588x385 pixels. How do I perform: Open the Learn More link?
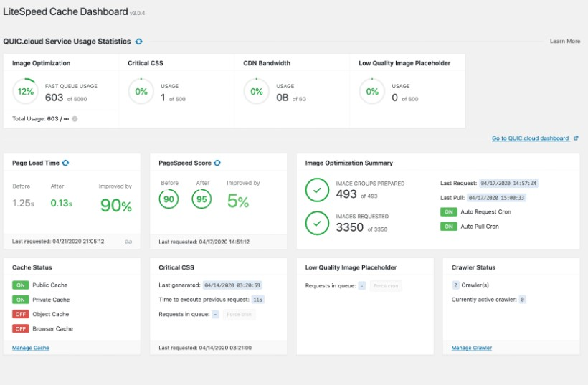pyautogui.click(x=565, y=42)
